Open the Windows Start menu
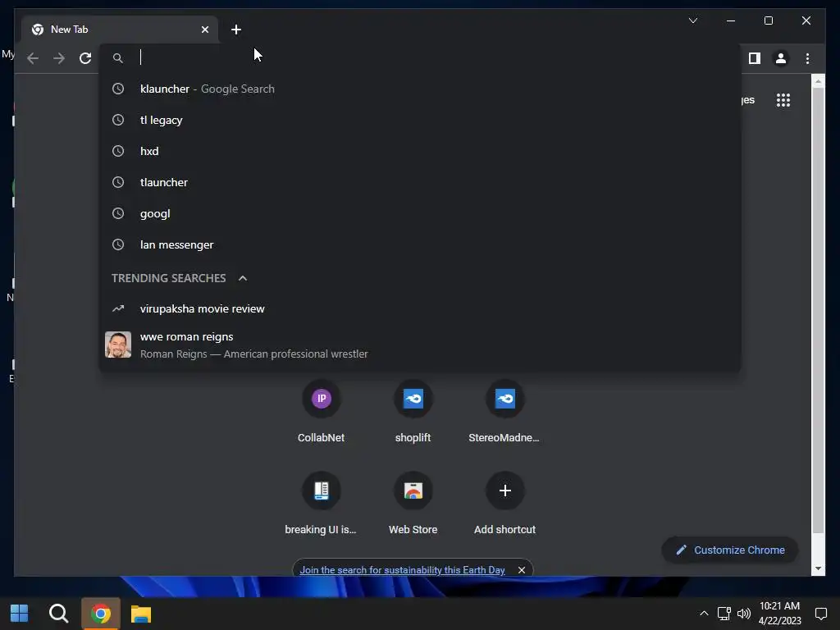Image resolution: width=840 pixels, height=630 pixels. click(20, 614)
